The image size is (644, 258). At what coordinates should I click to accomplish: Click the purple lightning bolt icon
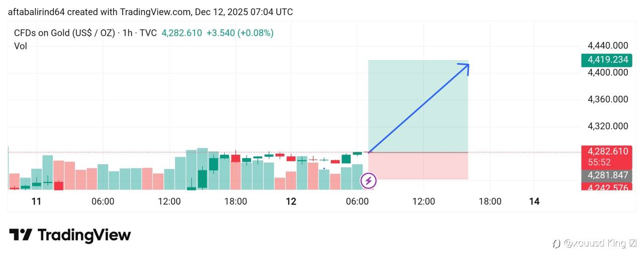(x=369, y=180)
